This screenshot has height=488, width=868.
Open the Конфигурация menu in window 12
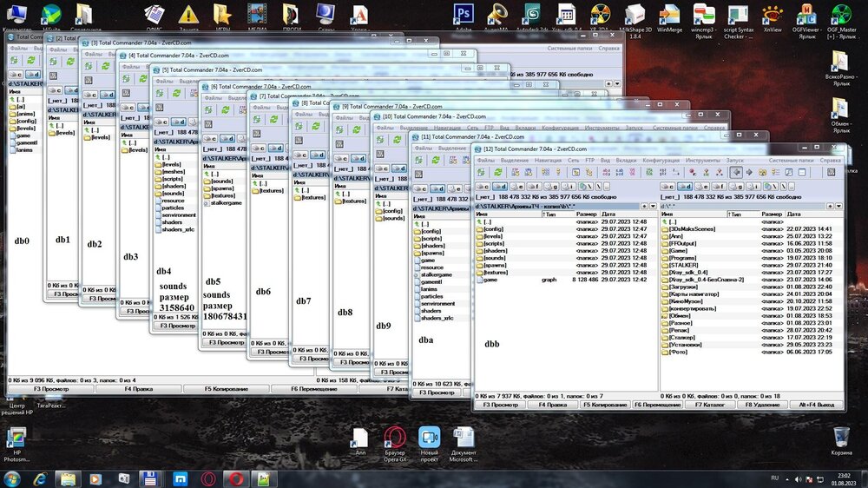pyautogui.click(x=661, y=161)
